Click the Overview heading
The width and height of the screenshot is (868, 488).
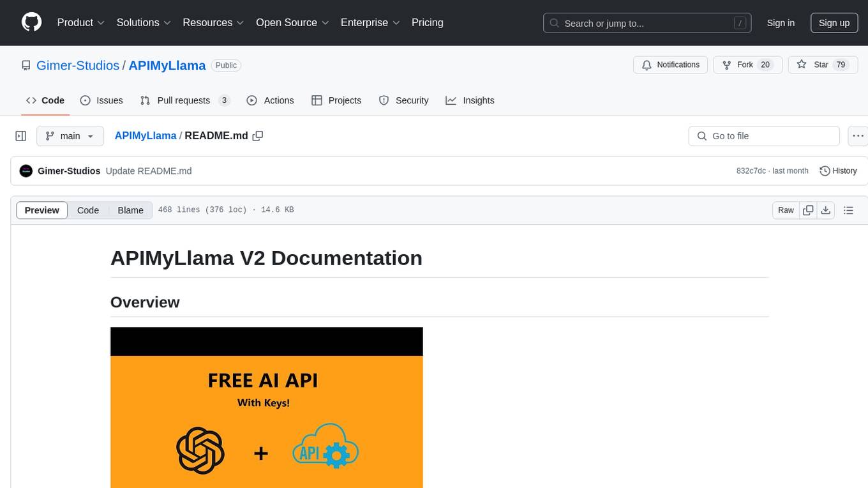(145, 302)
